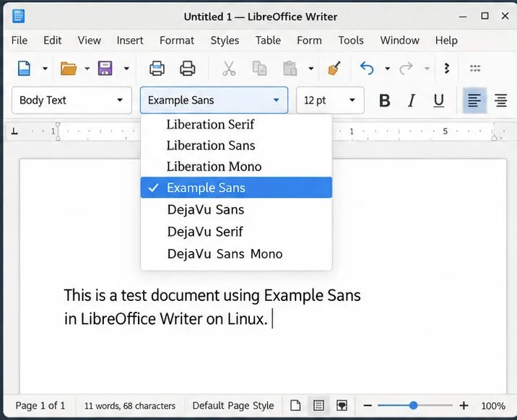Click the Redo arrow icon

point(406,69)
